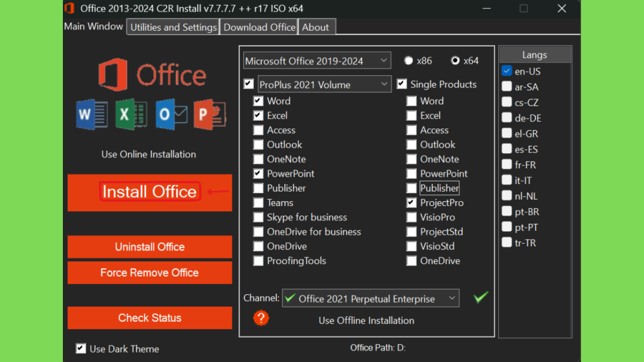The image size is (644, 362).
Task: Select the it-IT language checkbox
Action: coord(507,180)
